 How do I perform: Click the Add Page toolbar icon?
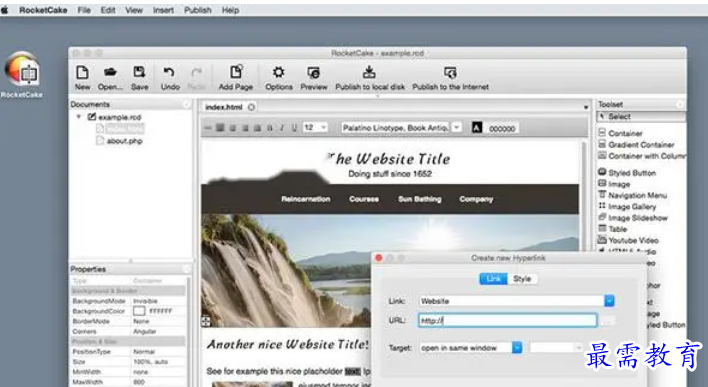click(236, 78)
